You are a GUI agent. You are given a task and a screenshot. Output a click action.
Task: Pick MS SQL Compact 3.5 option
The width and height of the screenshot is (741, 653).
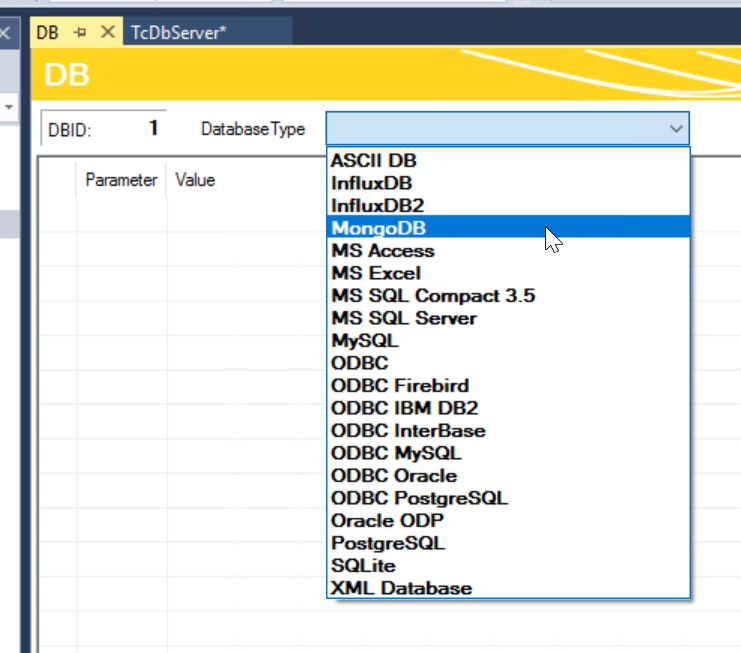coord(508,296)
